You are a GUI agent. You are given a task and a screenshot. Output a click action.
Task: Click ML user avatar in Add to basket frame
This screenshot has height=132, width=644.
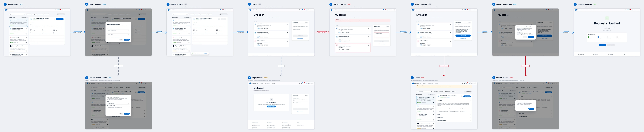(x=62, y=10)
